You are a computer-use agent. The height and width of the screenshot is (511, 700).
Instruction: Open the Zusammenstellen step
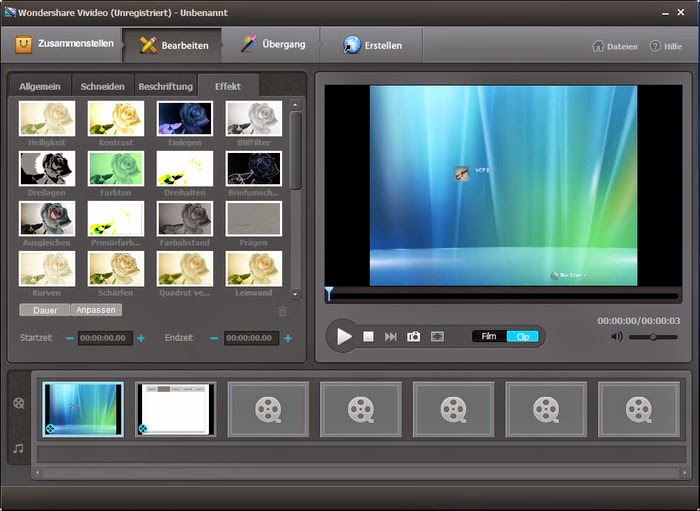click(x=62, y=44)
